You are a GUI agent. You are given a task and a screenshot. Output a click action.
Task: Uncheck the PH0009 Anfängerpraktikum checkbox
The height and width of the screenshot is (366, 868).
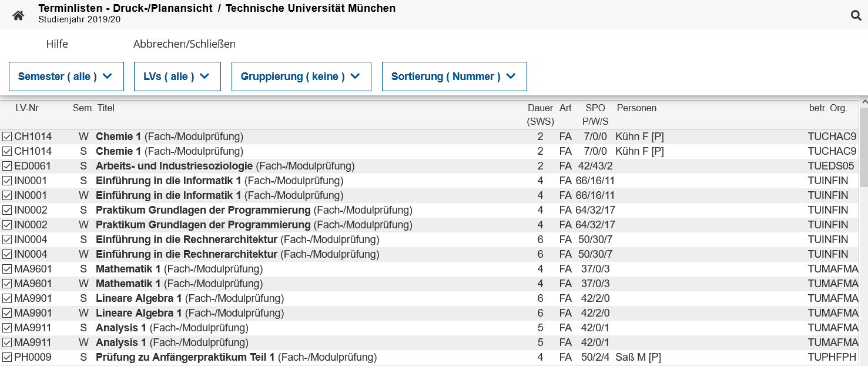(7, 357)
